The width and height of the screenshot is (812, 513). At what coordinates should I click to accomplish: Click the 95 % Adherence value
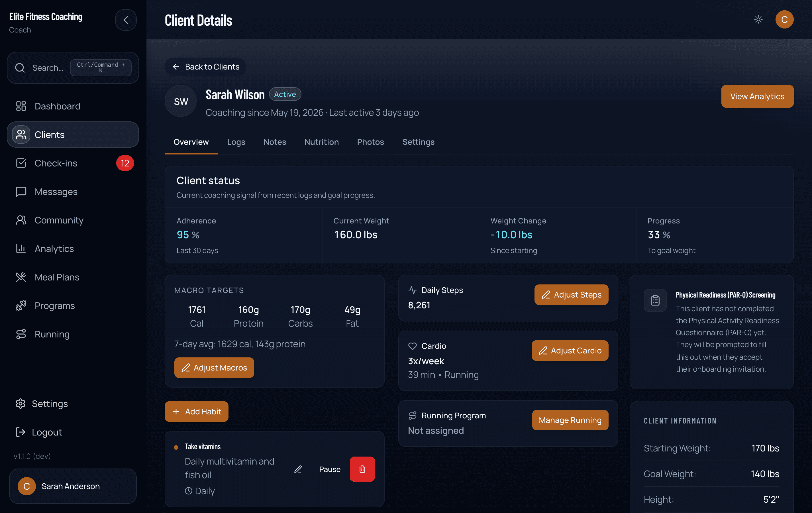[x=188, y=235]
